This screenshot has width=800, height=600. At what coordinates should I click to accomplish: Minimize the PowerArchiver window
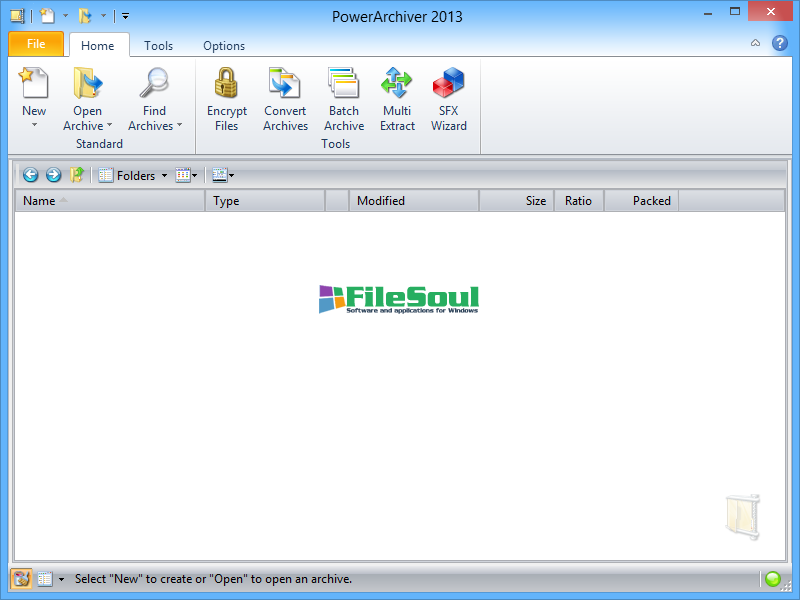coord(708,13)
